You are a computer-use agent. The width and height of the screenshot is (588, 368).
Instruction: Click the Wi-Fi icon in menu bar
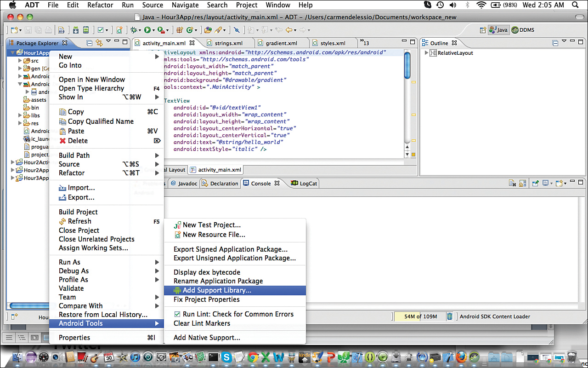[481, 5]
